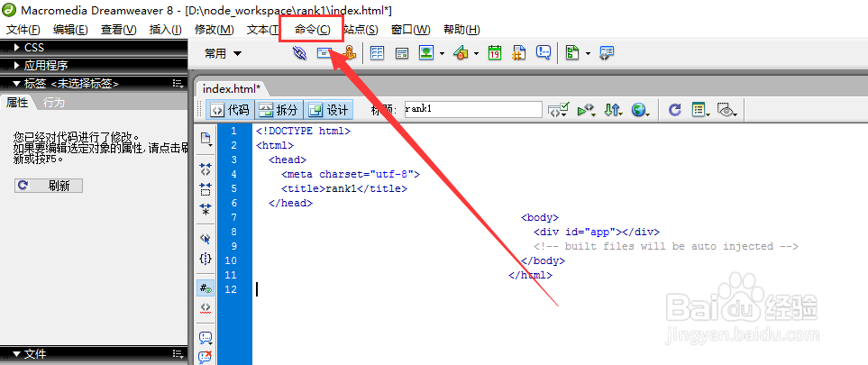Click the <!DOCTYPE html> line
The width and height of the screenshot is (868, 365).
(x=304, y=131)
